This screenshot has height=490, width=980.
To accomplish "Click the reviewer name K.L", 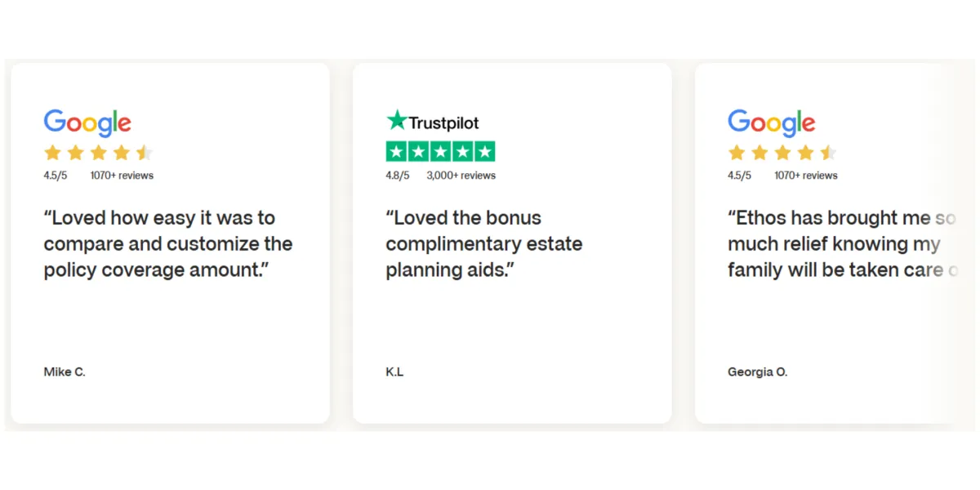I will [x=394, y=372].
